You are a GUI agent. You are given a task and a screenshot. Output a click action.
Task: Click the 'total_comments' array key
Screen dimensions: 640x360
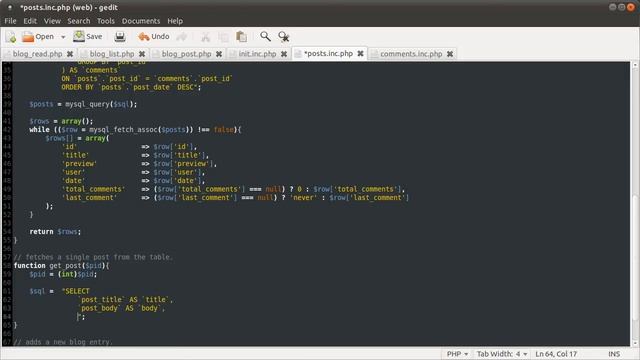coord(93,189)
